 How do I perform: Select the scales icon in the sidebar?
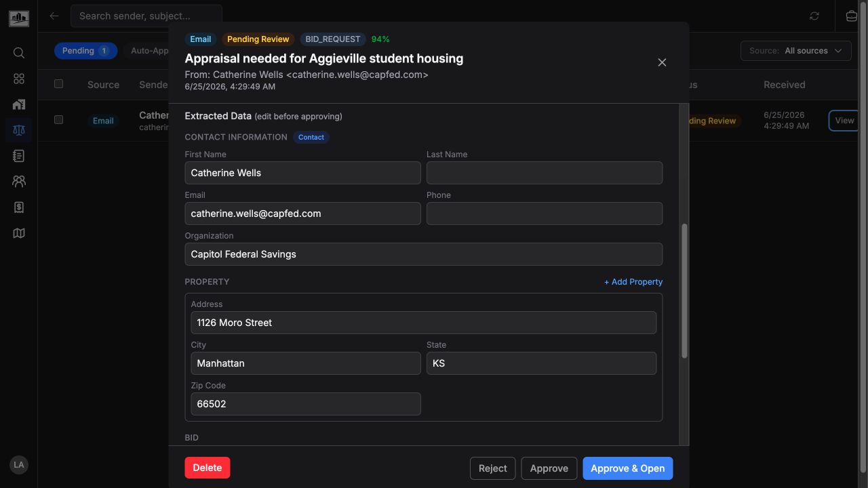(x=19, y=130)
